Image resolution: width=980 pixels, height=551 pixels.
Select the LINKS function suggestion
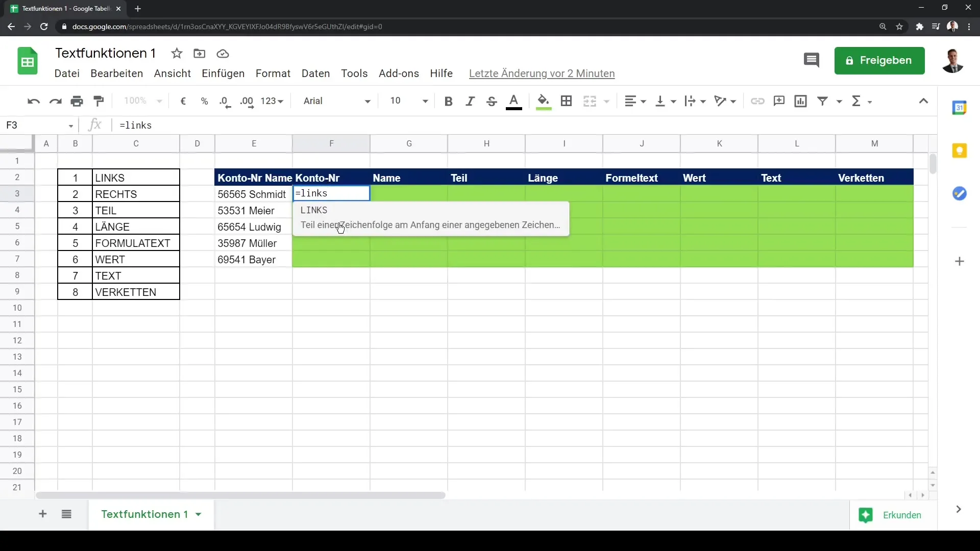(431, 218)
